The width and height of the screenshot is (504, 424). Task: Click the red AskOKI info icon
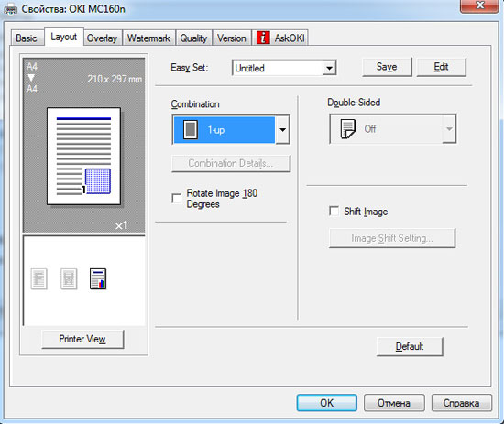[263, 38]
